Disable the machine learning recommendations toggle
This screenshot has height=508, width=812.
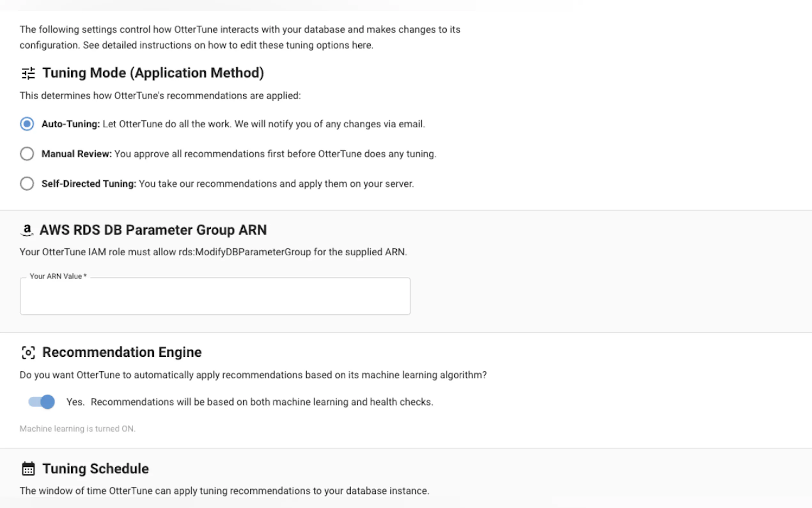click(x=42, y=402)
